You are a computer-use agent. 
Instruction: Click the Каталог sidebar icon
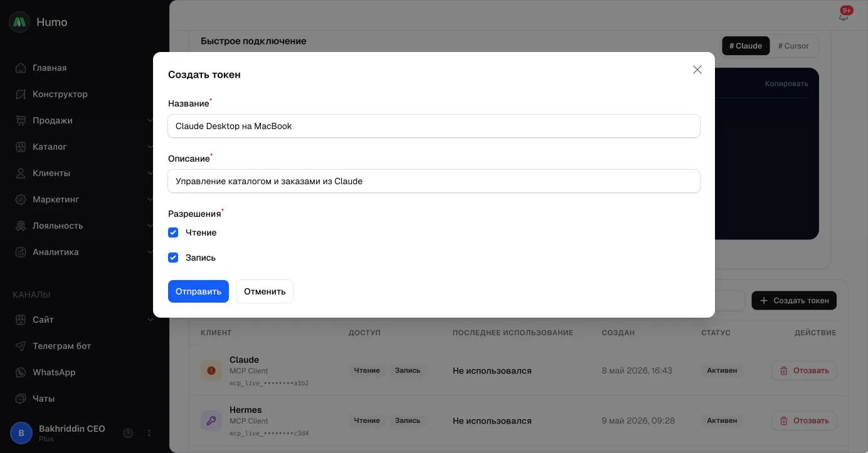coord(21,147)
